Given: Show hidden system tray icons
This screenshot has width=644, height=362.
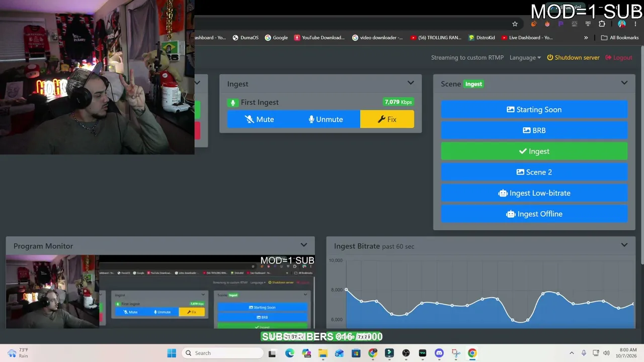Looking at the screenshot, I should 572,353.
